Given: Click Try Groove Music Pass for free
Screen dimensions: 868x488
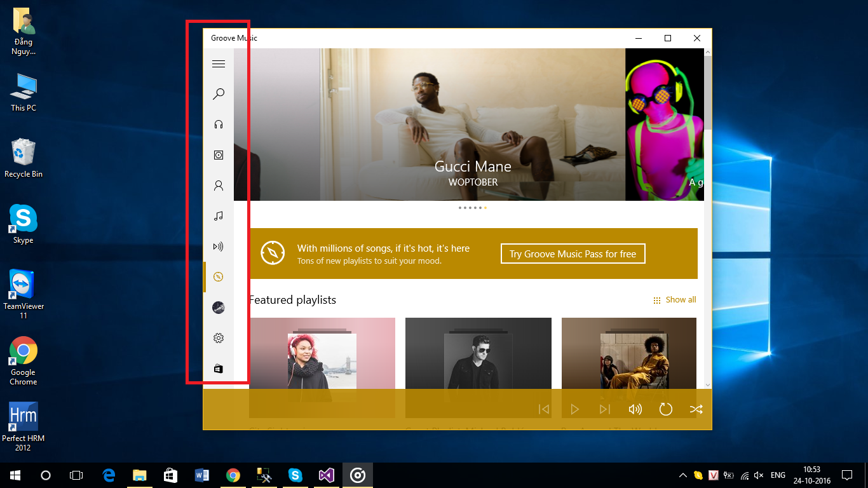Looking at the screenshot, I should pyautogui.click(x=573, y=254).
